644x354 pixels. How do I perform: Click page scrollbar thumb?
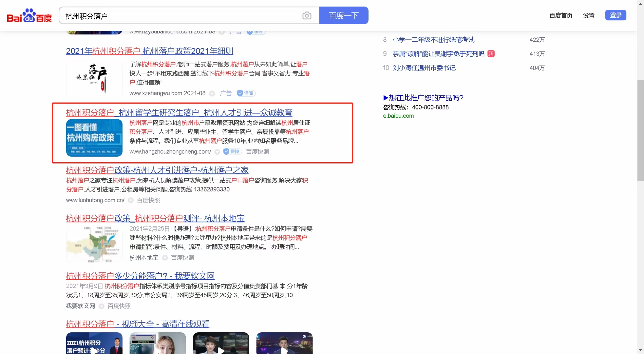tap(640, 130)
